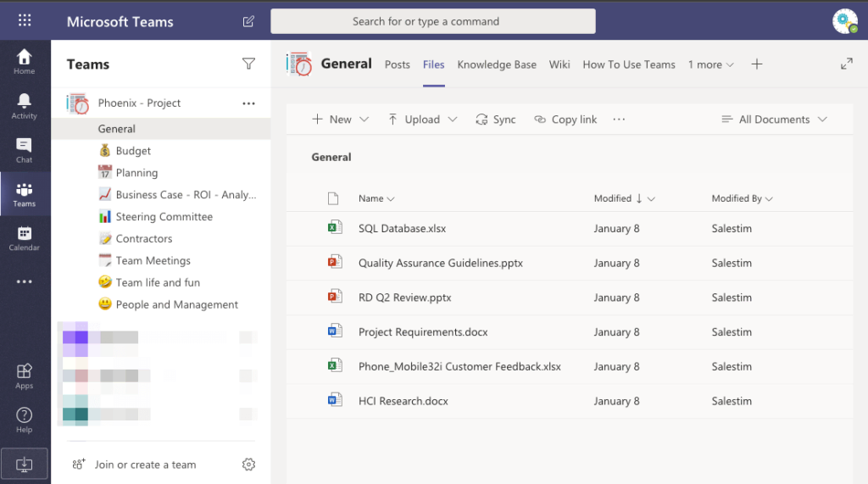Open Project Requirements.docx file name
This screenshot has height=484, width=868.
coord(423,332)
